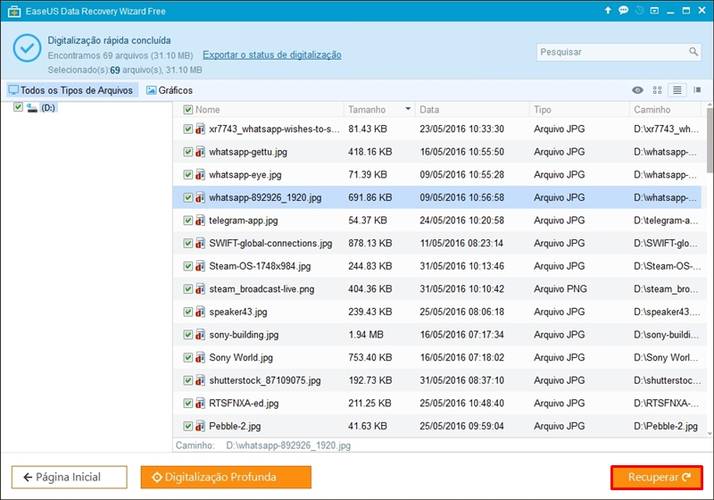Uncheck shutterstock_87109075.jpg checkbox
Viewport: 714px width, 500px height.
188,380
